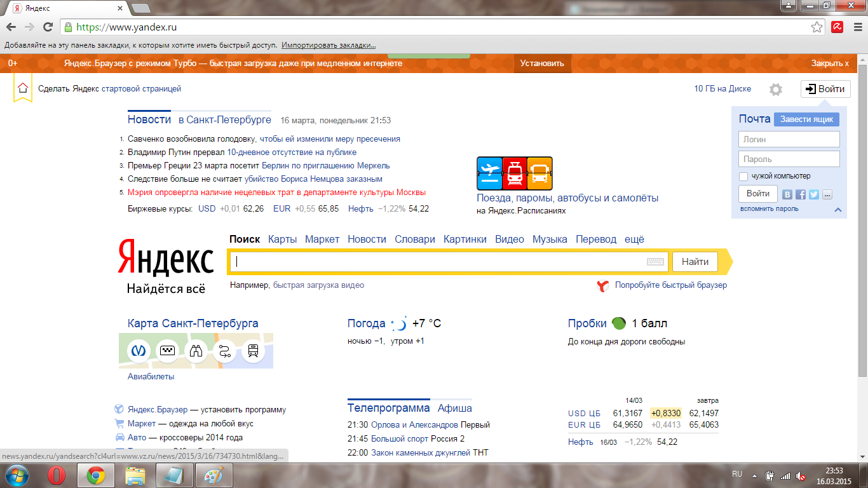The width and height of the screenshot is (868, 488).
Task: Show more social login options (ellipsis)
Action: tap(827, 194)
